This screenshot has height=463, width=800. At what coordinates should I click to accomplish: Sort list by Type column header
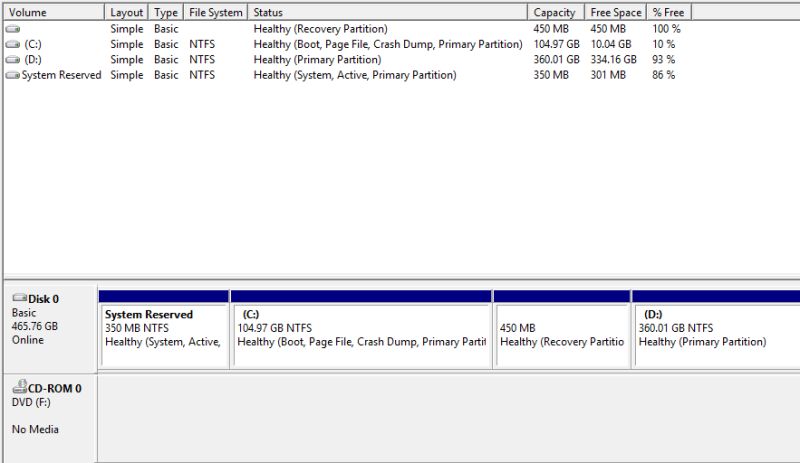coord(166,12)
